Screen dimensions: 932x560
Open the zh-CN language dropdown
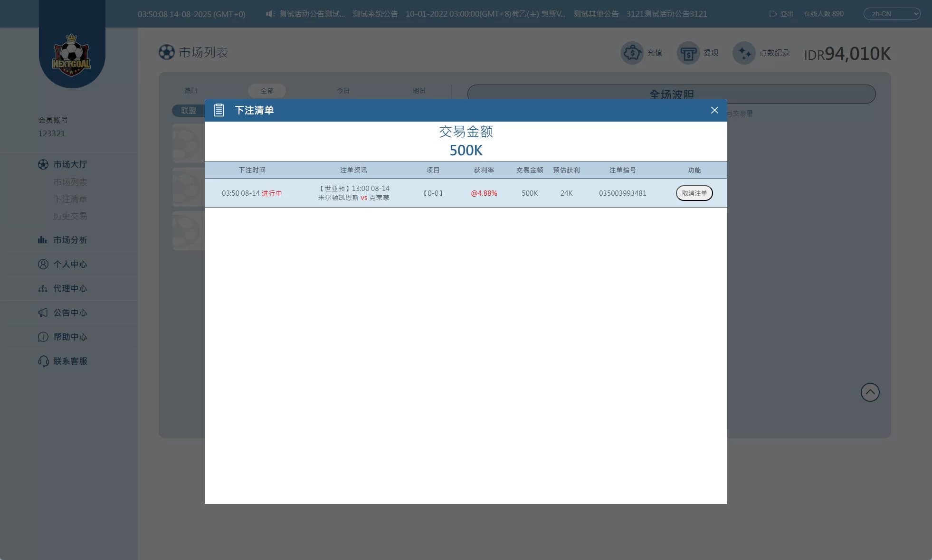[x=891, y=14]
